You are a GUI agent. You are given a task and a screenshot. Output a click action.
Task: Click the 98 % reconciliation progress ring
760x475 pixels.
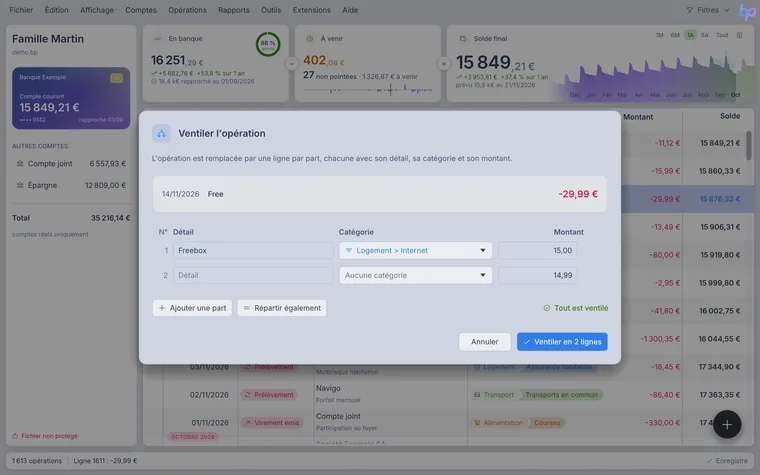pos(268,44)
